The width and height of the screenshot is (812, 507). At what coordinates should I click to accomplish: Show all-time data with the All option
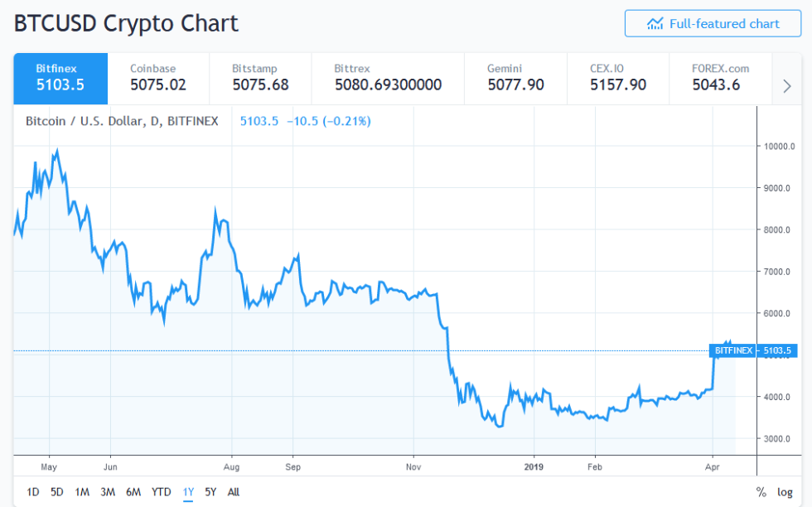tap(233, 491)
